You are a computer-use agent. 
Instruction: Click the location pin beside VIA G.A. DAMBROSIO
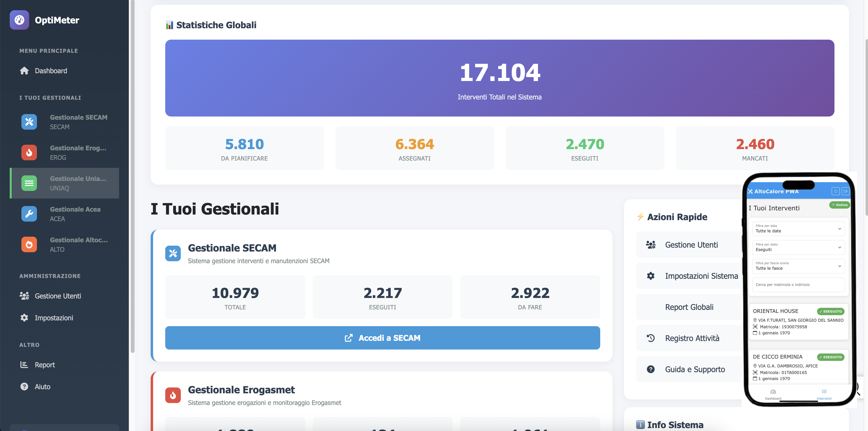click(755, 366)
